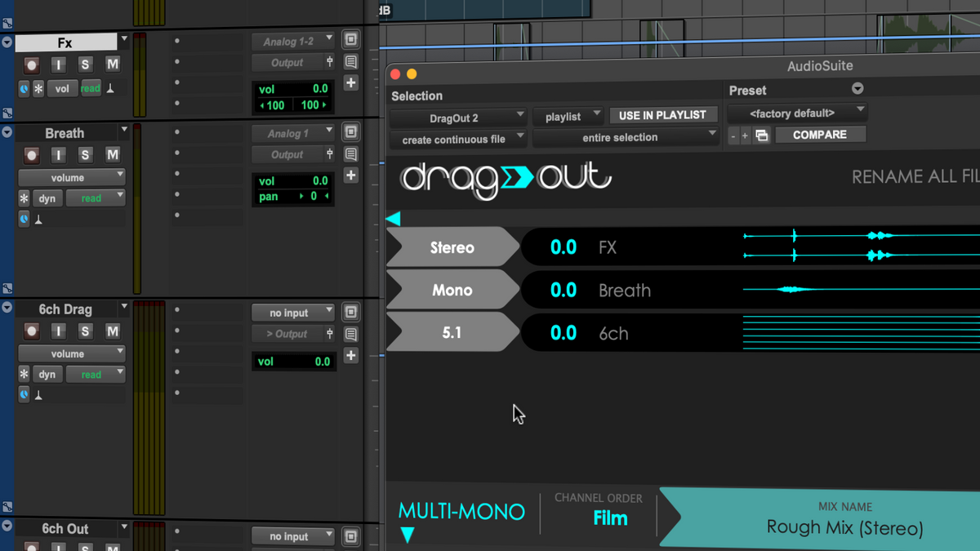This screenshot has height=551, width=980.
Task: Click the Stereo arrow tag for FX
Action: pyautogui.click(x=453, y=247)
